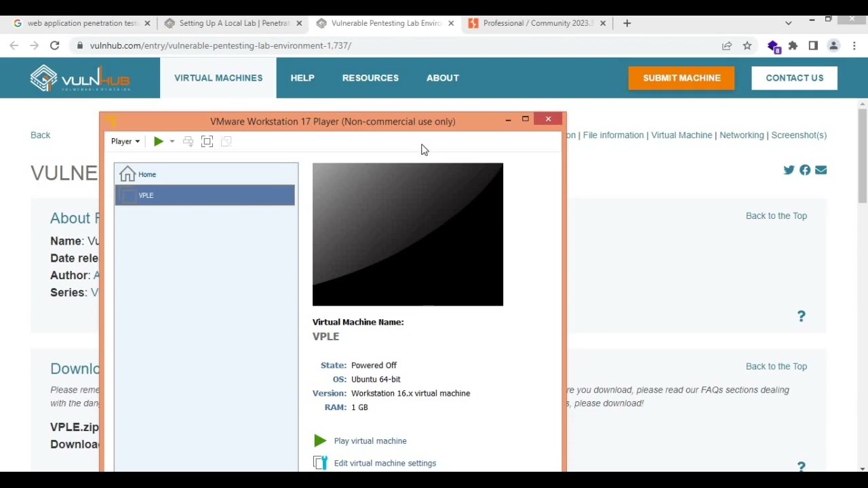The image size is (868, 488).
Task: Select the VPLE machine in library list
Action: (x=205, y=195)
